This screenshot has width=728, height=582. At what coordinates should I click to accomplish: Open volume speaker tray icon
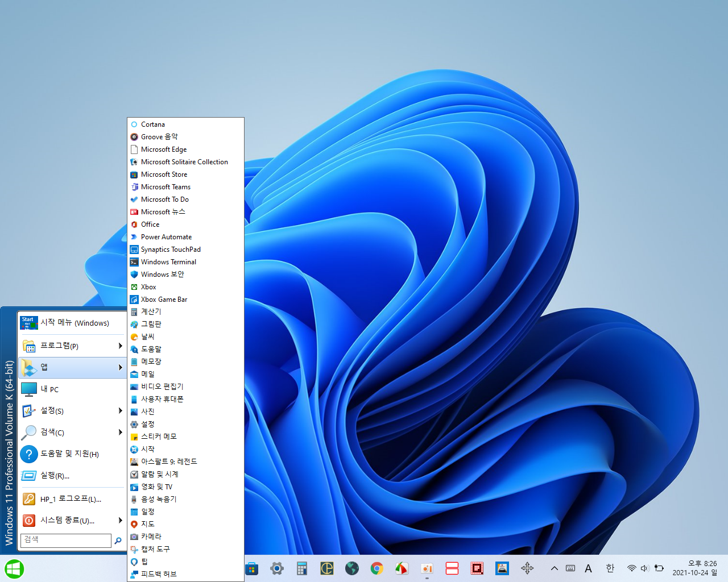pos(645,568)
